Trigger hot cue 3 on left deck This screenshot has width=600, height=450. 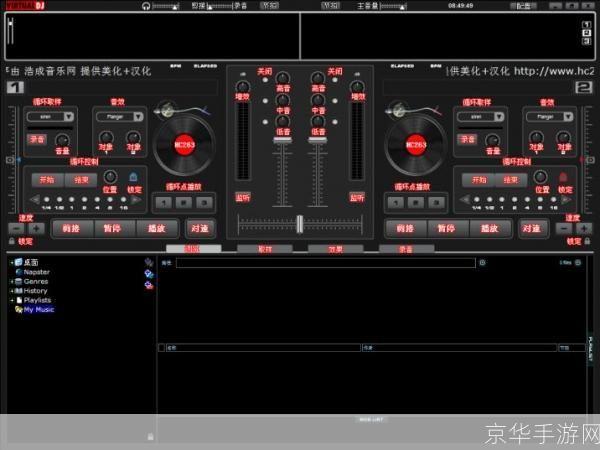pos(204,202)
